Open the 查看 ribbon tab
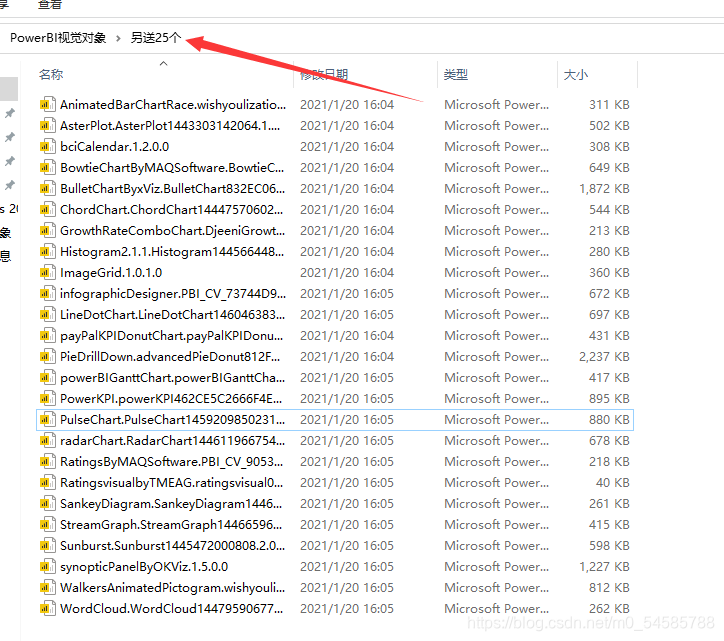 point(50,5)
